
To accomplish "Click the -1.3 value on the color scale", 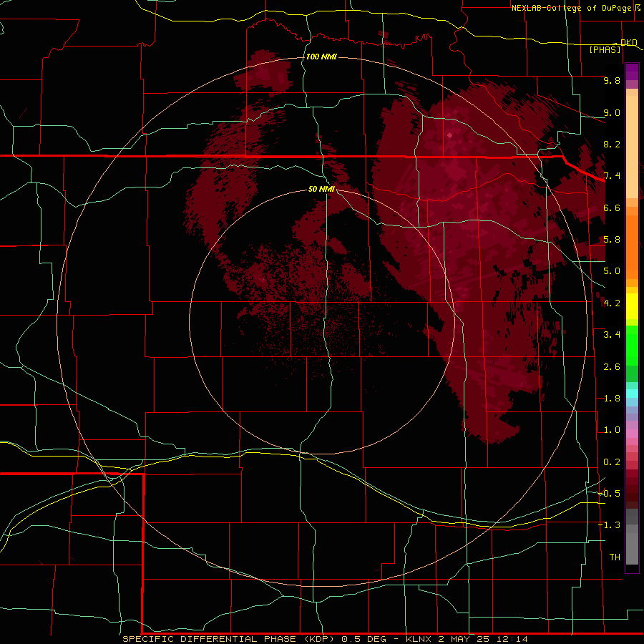I will (610, 525).
